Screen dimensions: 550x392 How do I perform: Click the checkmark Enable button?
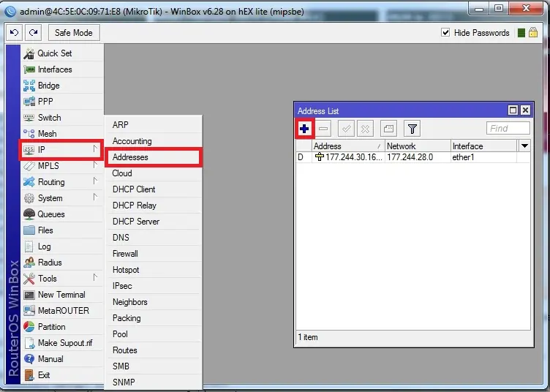tap(346, 129)
